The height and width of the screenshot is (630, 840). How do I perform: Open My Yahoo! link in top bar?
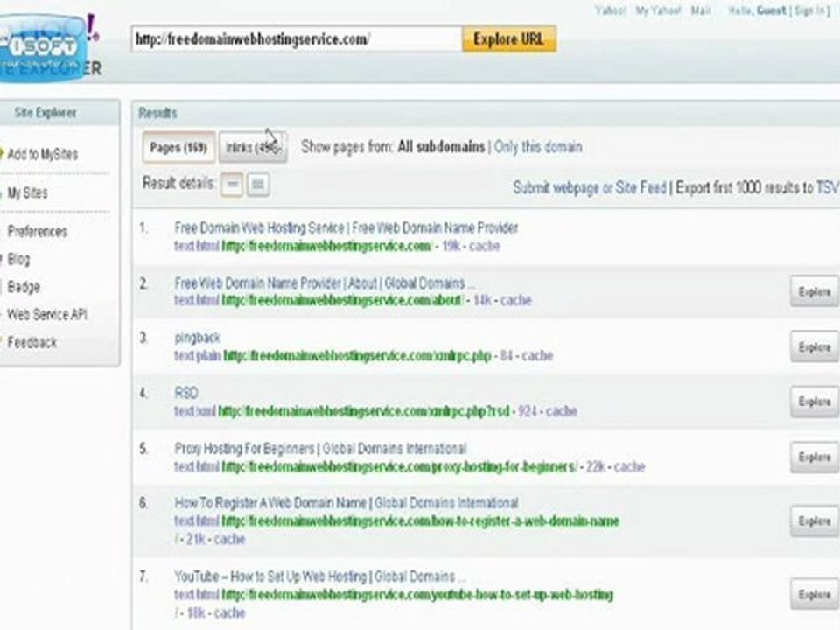click(x=658, y=10)
